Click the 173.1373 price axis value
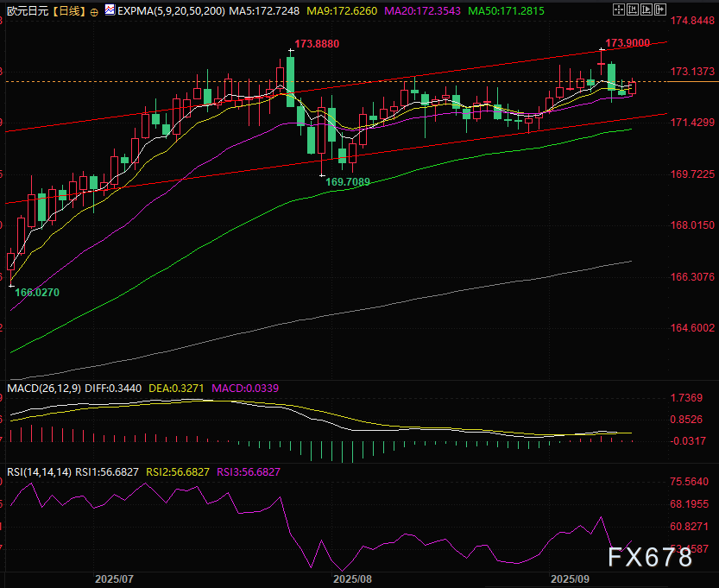Screen dimensions: 719x588 (692, 71)
